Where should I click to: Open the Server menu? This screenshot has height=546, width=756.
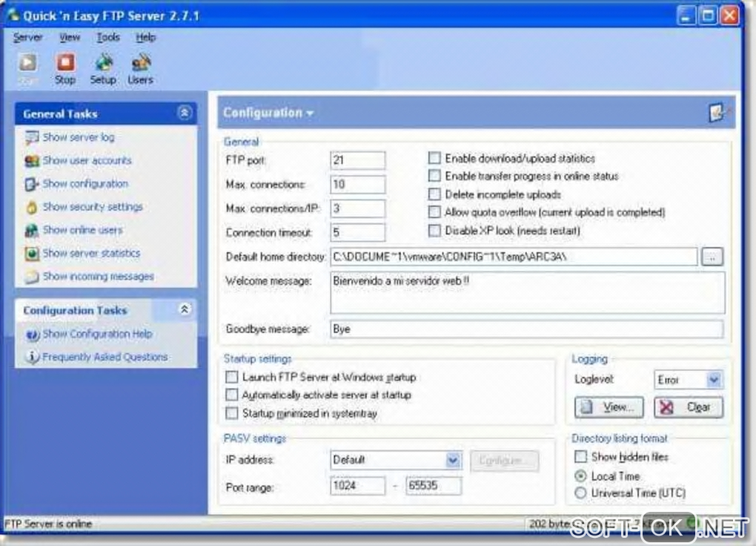pos(27,37)
